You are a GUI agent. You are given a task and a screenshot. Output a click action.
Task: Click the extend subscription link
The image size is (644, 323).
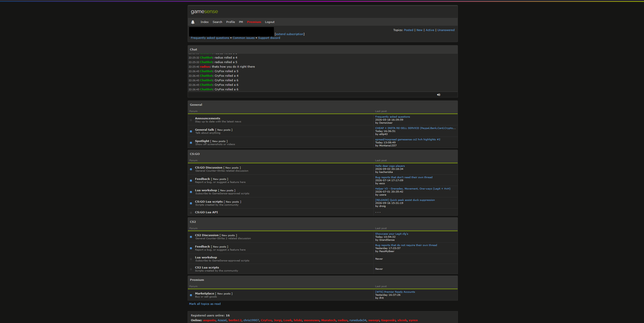tap(290, 34)
